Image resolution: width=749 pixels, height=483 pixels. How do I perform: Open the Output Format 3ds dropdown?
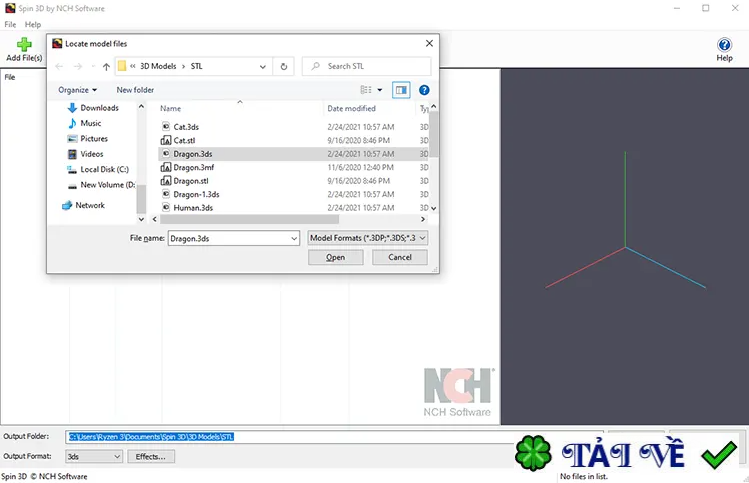[94, 457]
